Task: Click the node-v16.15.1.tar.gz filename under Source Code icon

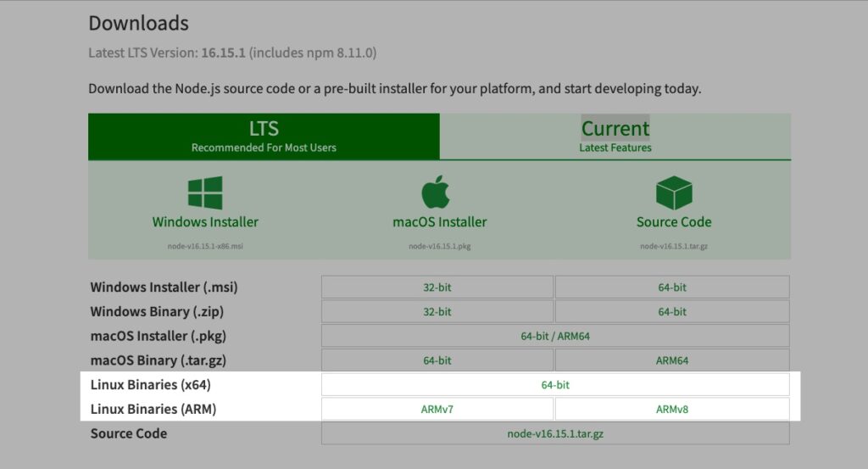Action: (x=674, y=247)
